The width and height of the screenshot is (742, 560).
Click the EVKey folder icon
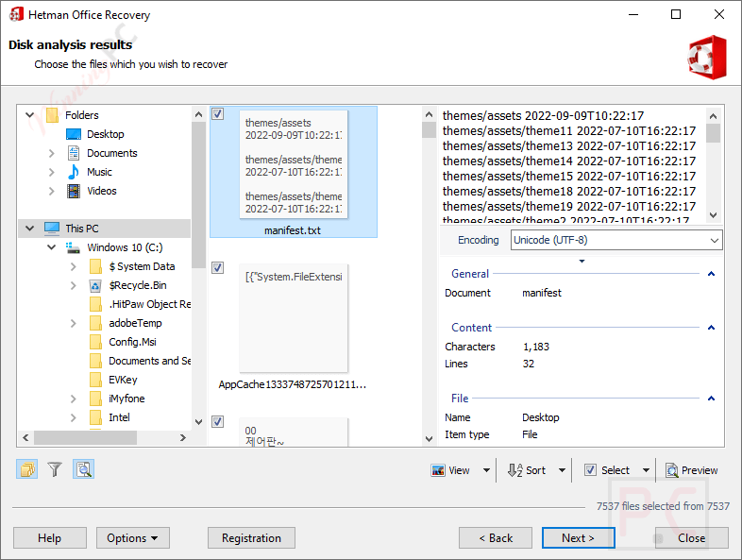tap(95, 380)
